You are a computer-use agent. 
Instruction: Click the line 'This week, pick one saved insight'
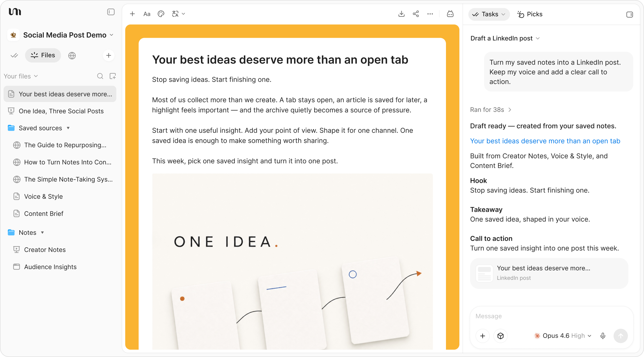[x=245, y=161]
